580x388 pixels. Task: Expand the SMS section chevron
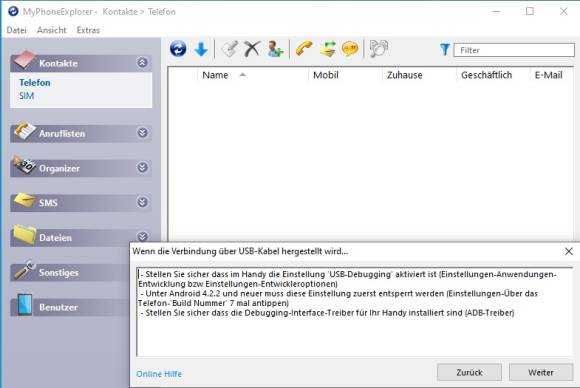[x=142, y=202]
